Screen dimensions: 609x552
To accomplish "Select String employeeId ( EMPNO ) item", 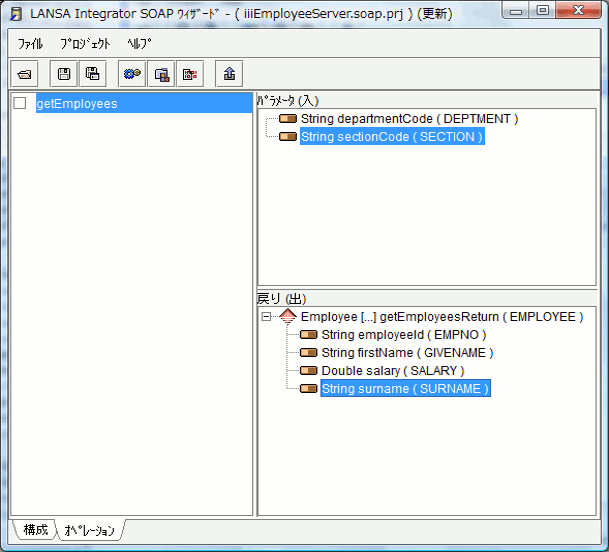I will point(404,334).
